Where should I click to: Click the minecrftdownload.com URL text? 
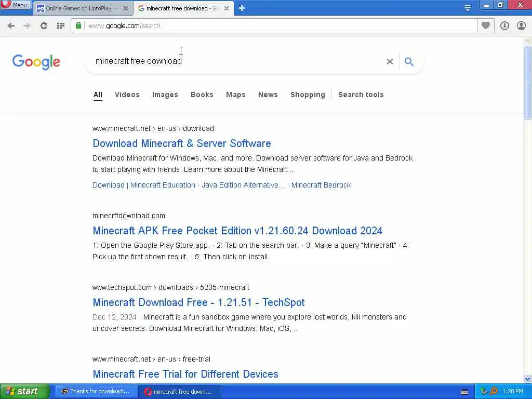click(x=129, y=216)
